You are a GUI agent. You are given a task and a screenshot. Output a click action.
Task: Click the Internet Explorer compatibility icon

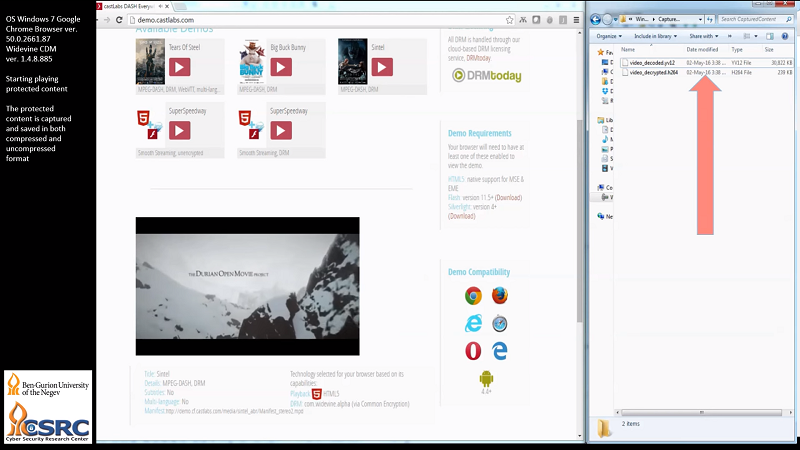pos(473,323)
